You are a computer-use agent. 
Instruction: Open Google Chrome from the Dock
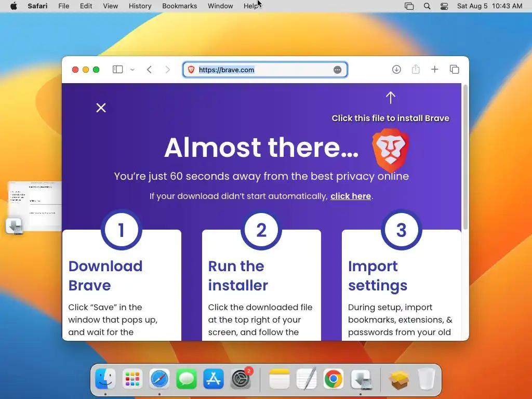333,379
